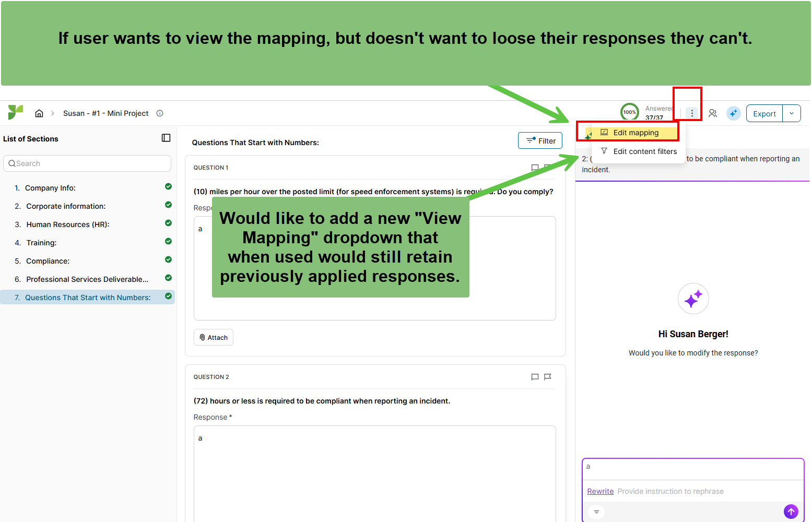Click 'Would you like to modify the response?' text
This screenshot has width=812, height=522.
693,353
